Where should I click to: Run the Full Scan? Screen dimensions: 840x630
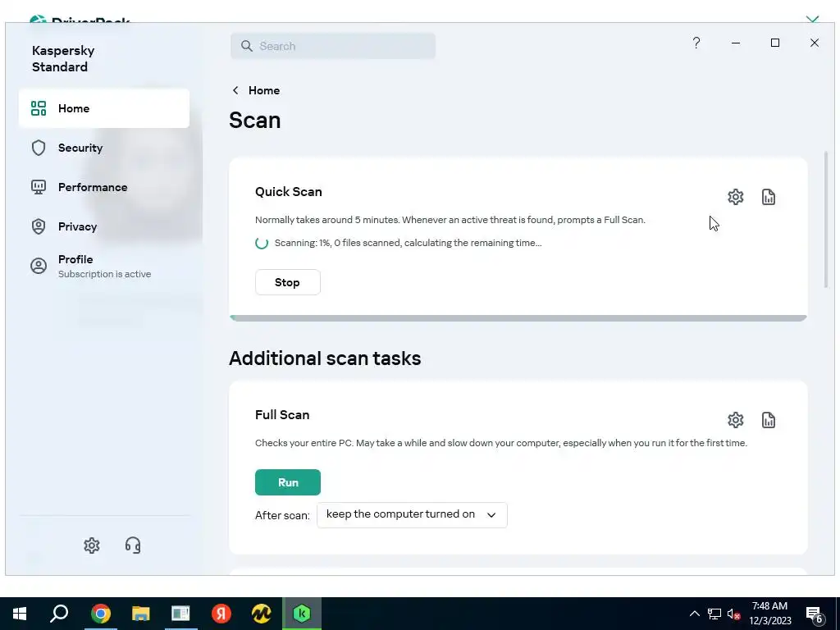[288, 482]
